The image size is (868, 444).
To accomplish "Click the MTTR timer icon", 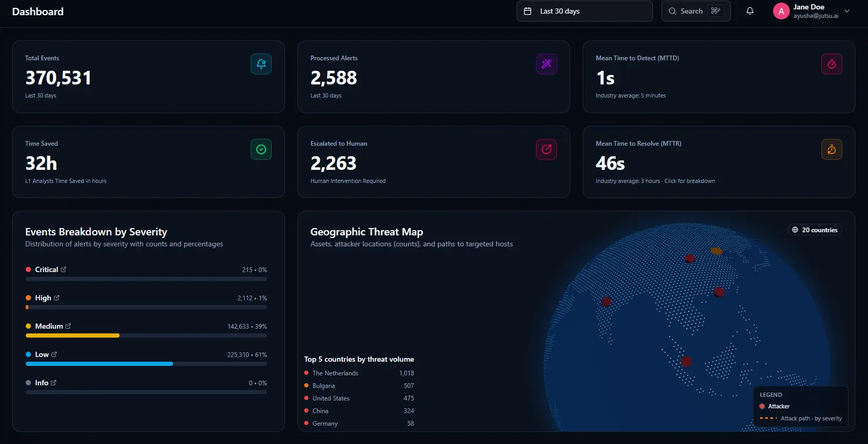I will pyautogui.click(x=832, y=149).
